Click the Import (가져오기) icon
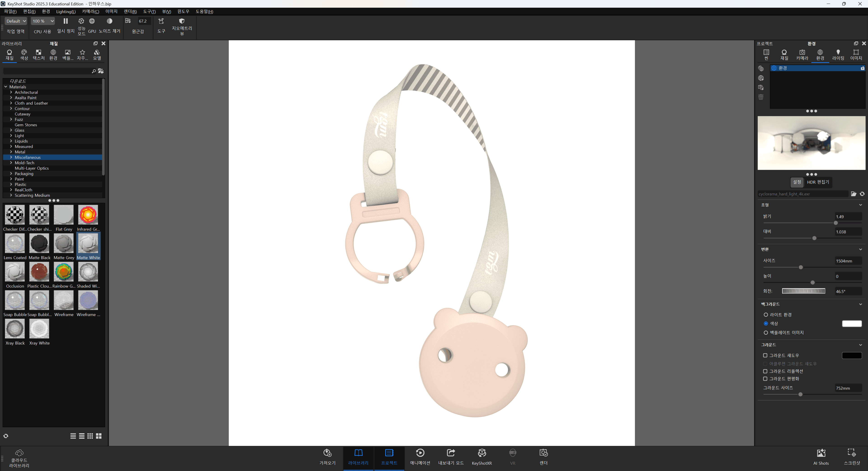Image resolution: width=868 pixels, height=471 pixels. click(x=327, y=453)
